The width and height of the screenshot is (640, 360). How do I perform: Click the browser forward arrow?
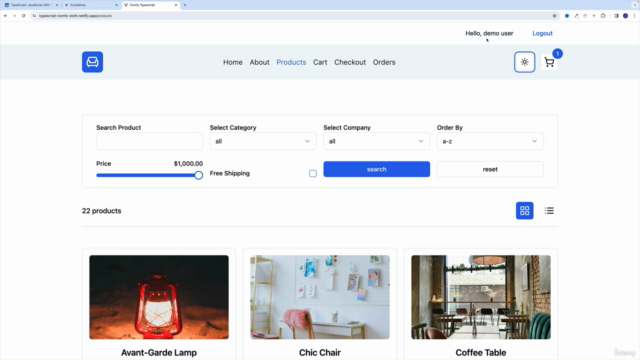pyautogui.click(x=14, y=16)
